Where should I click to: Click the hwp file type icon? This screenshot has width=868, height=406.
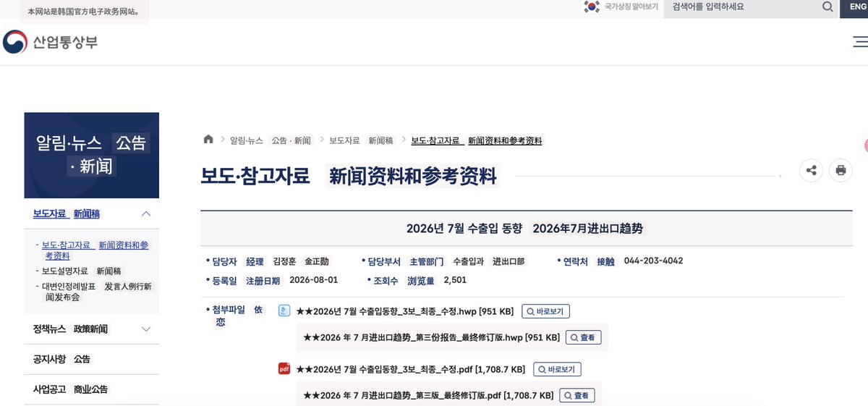coord(284,311)
